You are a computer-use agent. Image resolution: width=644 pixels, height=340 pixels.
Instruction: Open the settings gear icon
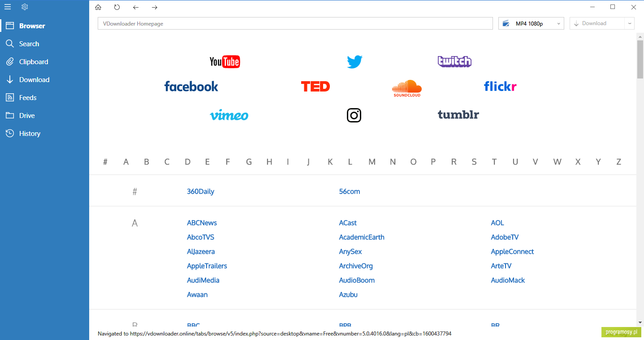tap(25, 7)
